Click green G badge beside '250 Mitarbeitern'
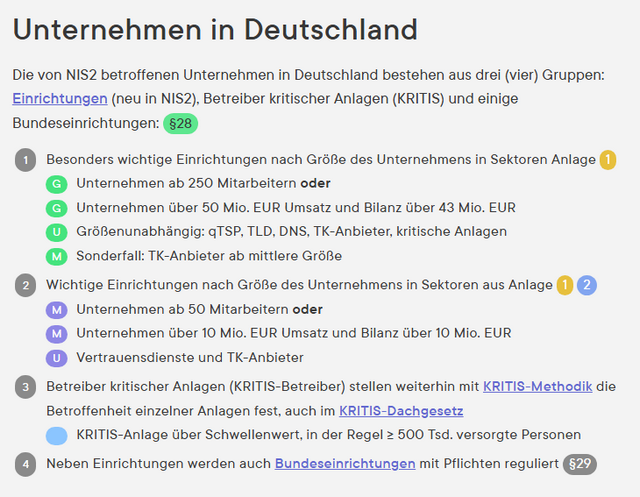 click(x=57, y=184)
